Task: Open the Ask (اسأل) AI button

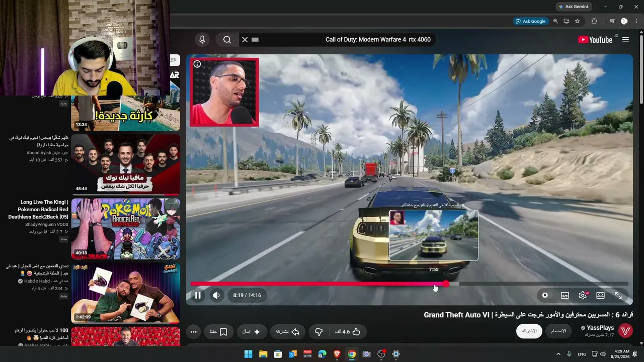Action: tap(252, 332)
